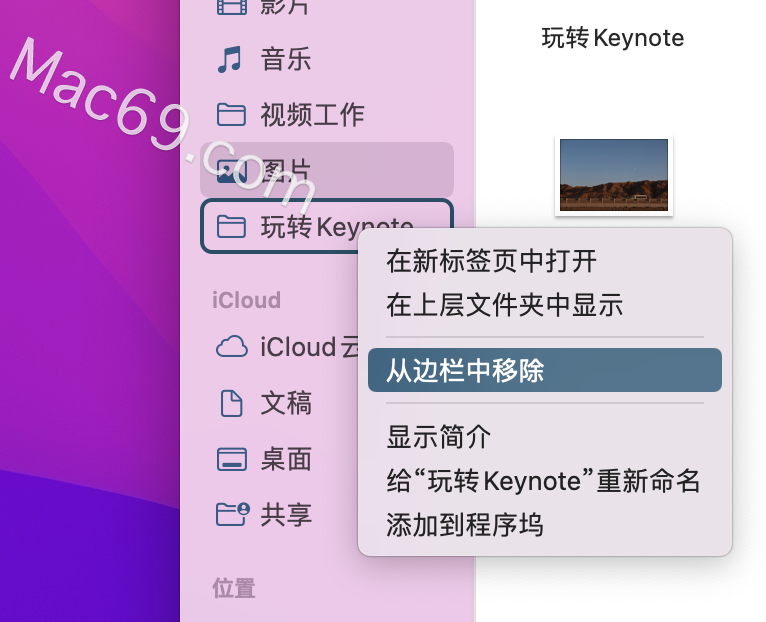766x622 pixels.
Task: Click the desktop icon beside 桌面
Action: pos(232,459)
